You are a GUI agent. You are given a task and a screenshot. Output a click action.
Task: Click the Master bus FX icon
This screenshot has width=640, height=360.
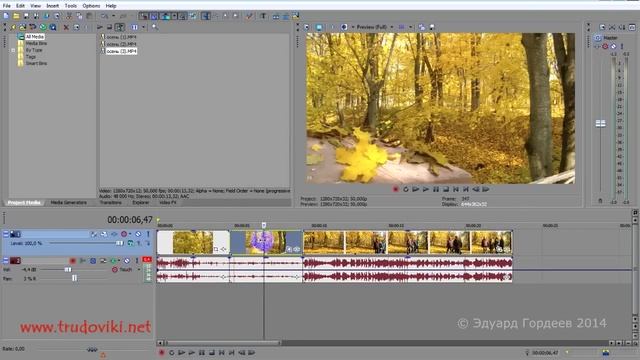598,47
